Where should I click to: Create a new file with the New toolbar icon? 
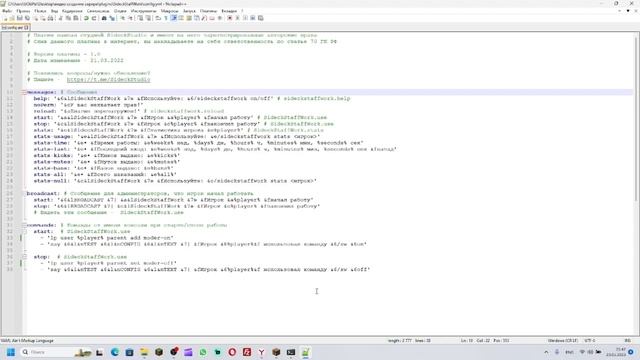tap(5, 18)
